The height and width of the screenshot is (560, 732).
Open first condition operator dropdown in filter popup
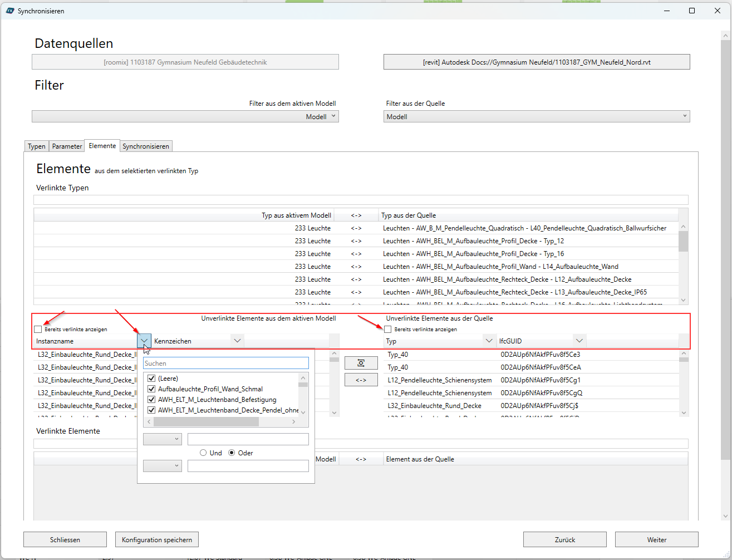coord(163,439)
